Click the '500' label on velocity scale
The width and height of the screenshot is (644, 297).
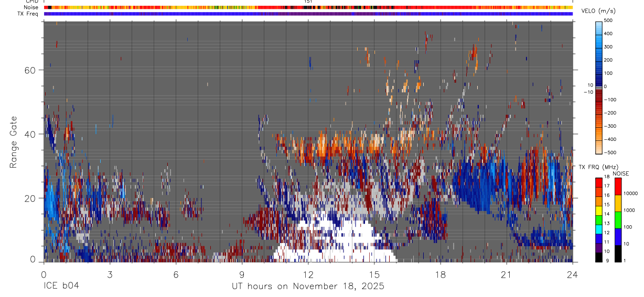(x=608, y=20)
